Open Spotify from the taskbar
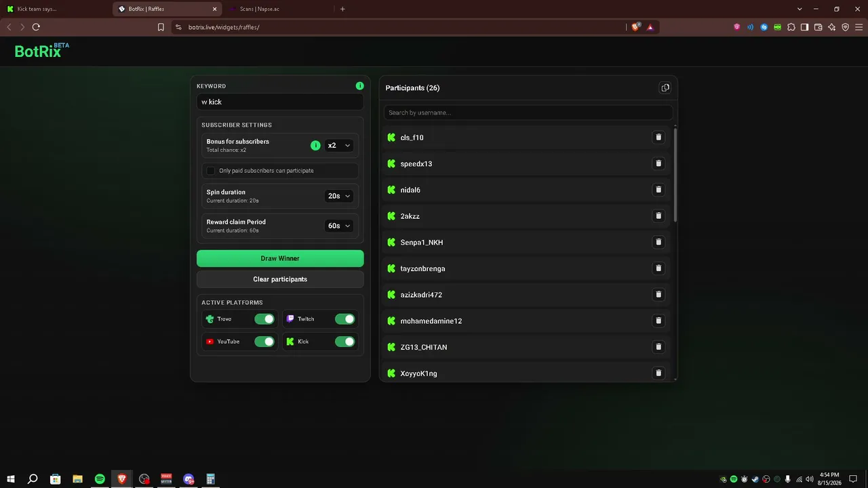 point(100,479)
